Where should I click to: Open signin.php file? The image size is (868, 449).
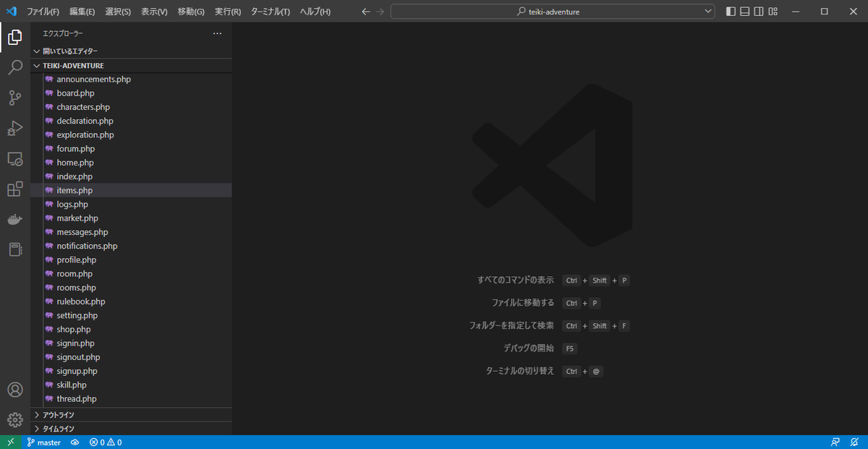131,343
